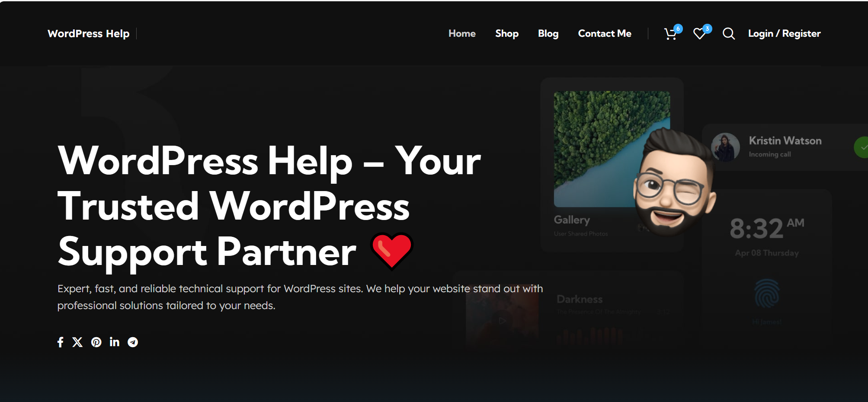
Task: Click the 'Darkness' track title
Action: [580, 299]
